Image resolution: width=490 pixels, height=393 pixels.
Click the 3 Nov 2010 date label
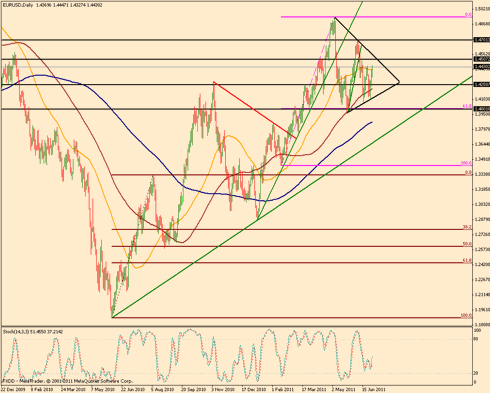click(x=223, y=389)
